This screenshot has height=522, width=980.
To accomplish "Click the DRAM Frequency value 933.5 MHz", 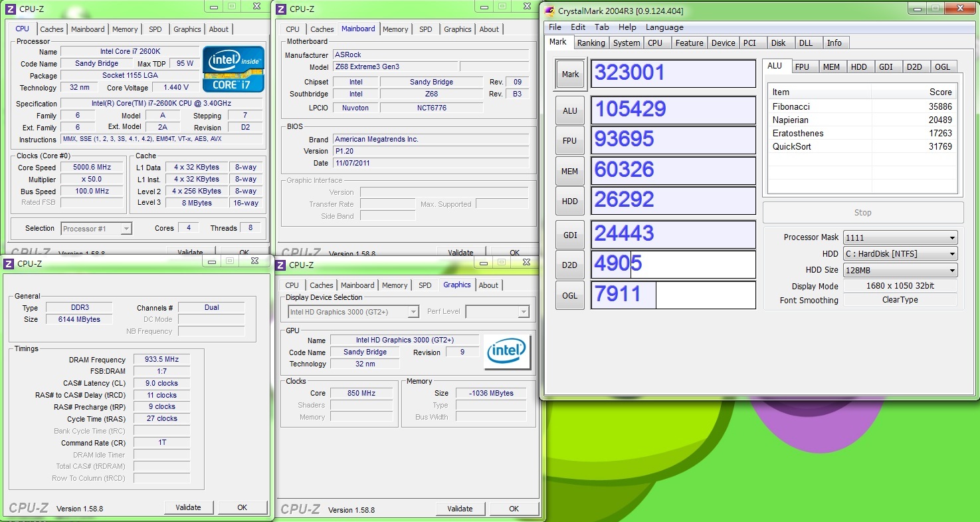I will [x=162, y=360].
